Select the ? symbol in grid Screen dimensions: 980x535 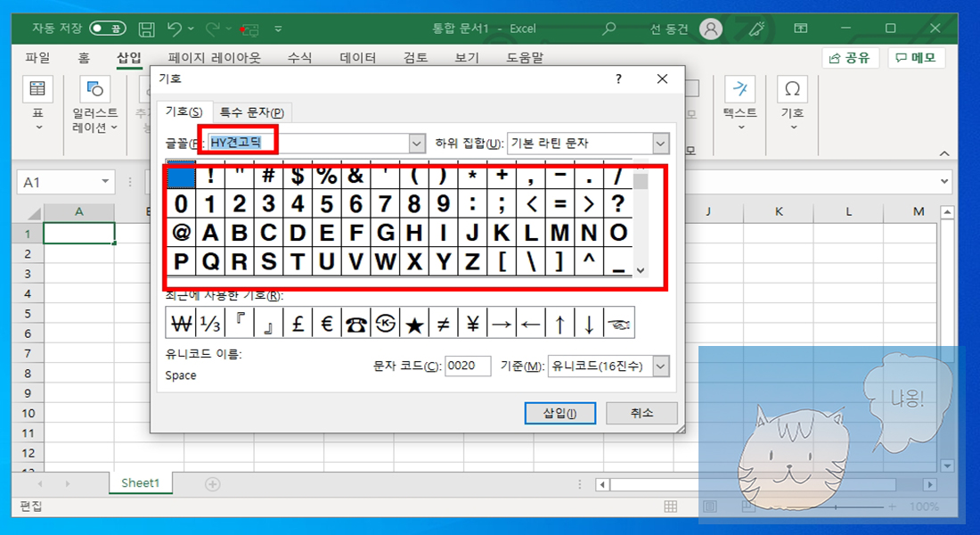(x=618, y=203)
